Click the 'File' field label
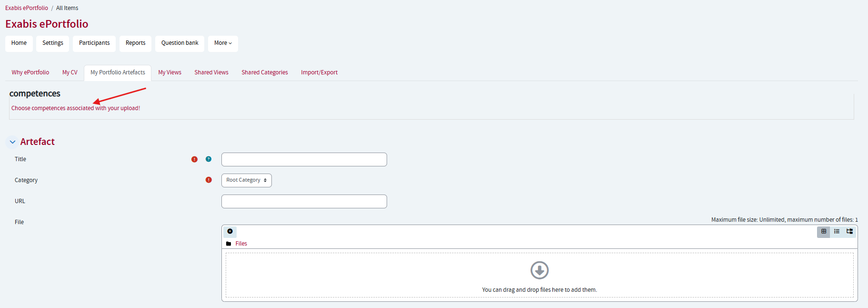The width and height of the screenshot is (868, 308). (19, 222)
